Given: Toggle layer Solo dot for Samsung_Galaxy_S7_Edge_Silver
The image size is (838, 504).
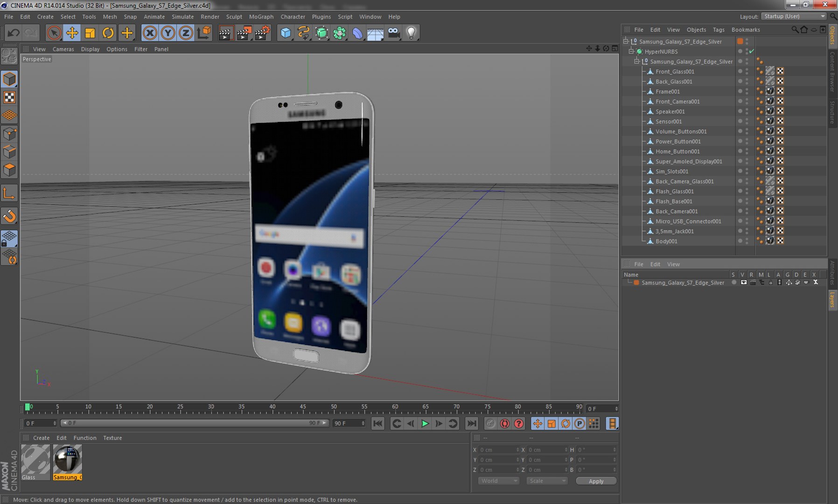Looking at the screenshot, I should (734, 282).
